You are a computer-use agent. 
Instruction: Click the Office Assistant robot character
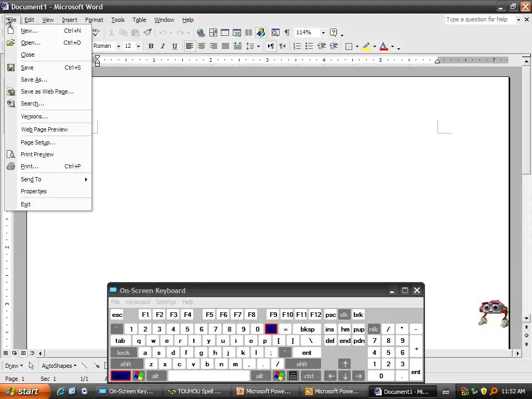(494, 313)
